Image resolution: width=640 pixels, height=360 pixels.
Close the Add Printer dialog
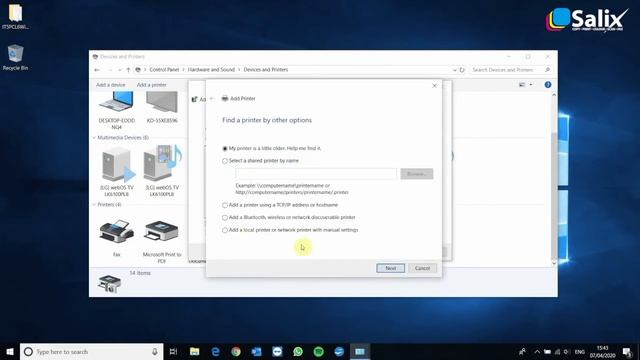tap(434, 86)
